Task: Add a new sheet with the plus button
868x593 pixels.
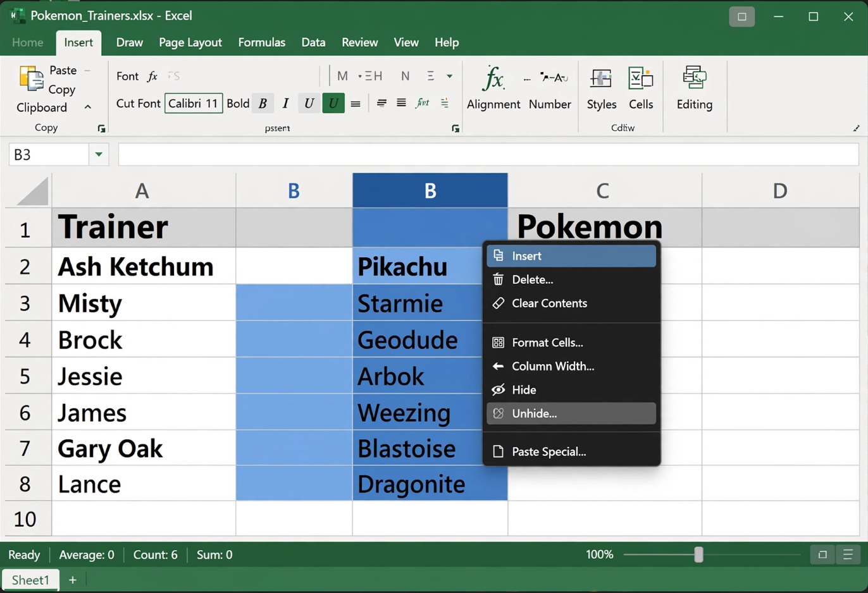Action: 73,580
